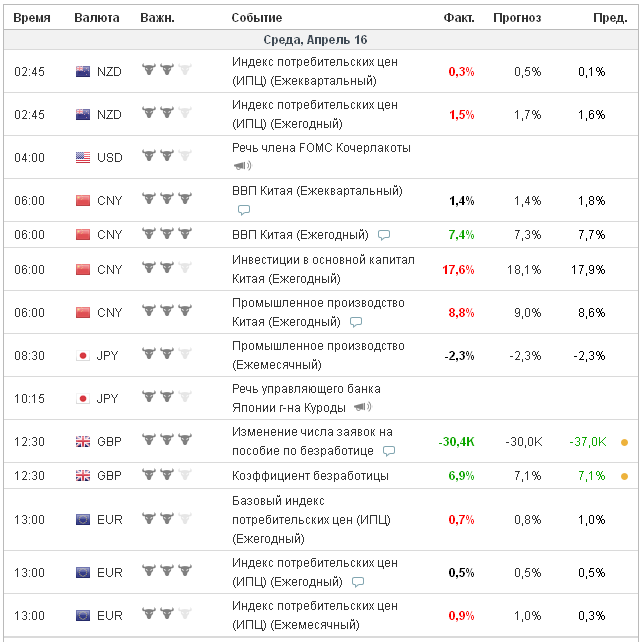Click importance bulls for NZD quarterly CPI
This screenshot has height=642, width=643.
coord(166,71)
